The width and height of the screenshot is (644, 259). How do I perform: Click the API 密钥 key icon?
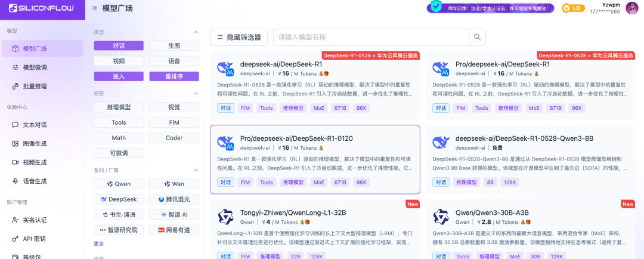click(15, 239)
